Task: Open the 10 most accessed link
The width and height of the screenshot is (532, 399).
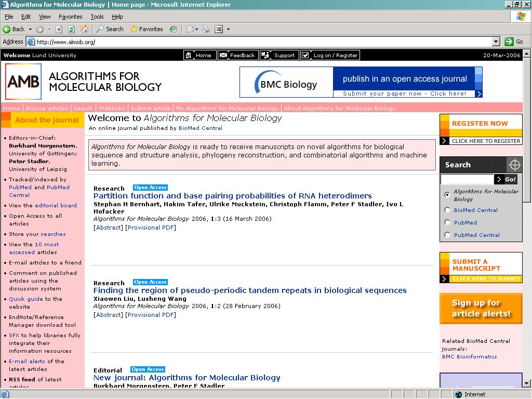Action: [x=34, y=248]
